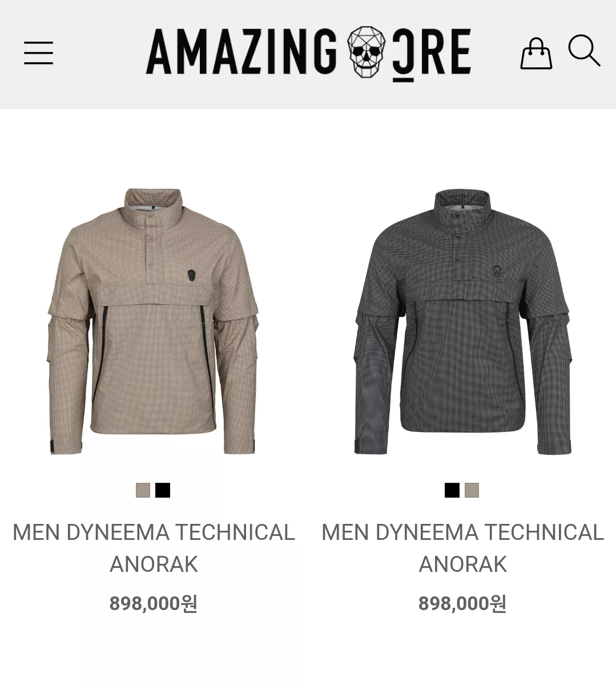Select black swatch under right anorak
Image resolution: width=616 pixels, height=686 pixels.
coord(452,490)
